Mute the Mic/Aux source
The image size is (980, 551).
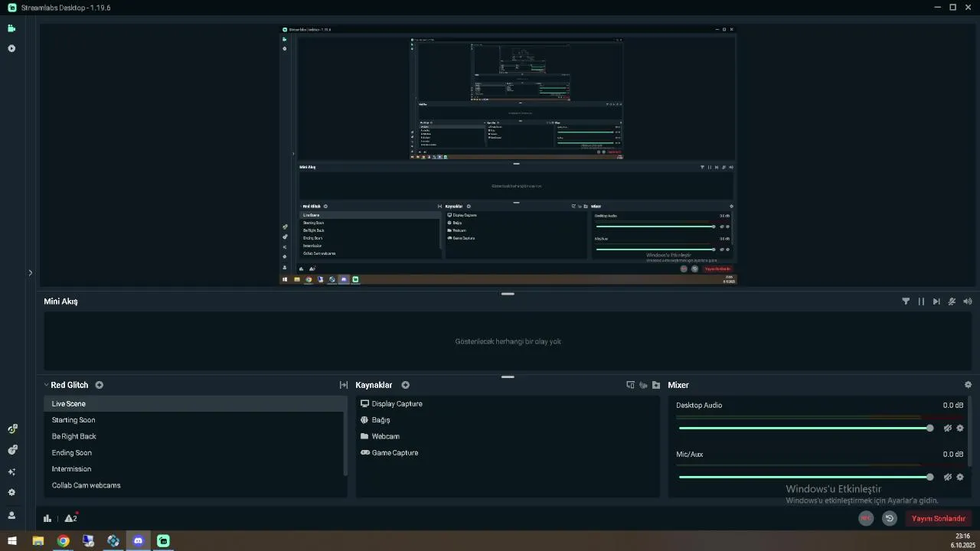pos(947,478)
